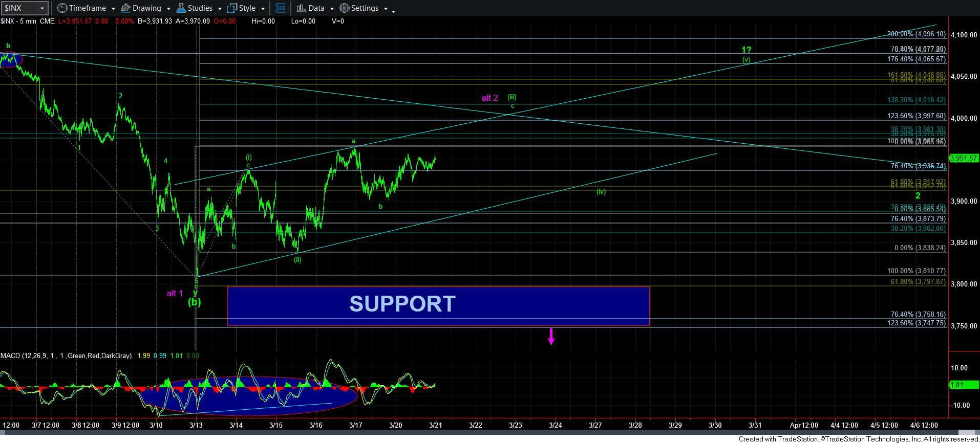This screenshot has width=980, height=443.
Task: Open the Drawing dropdown arrow
Action: pyautogui.click(x=168, y=9)
